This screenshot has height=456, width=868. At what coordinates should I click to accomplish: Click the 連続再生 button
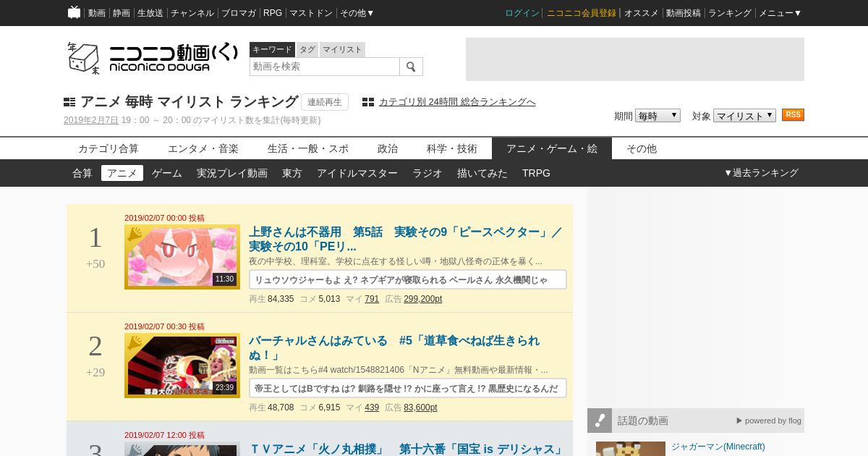pyautogui.click(x=325, y=102)
